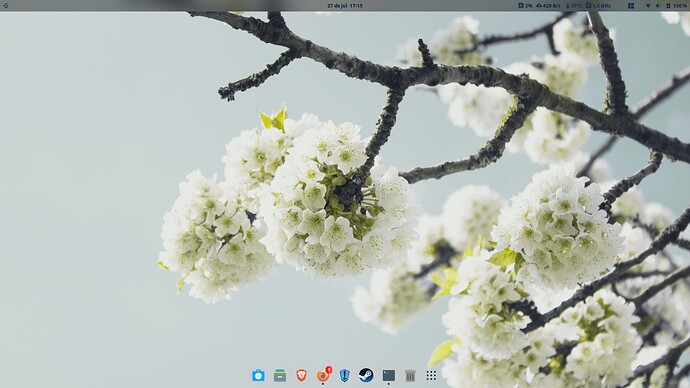690x388 pixels.
Task: Open the blue shield app in dock
Action: coord(345,375)
